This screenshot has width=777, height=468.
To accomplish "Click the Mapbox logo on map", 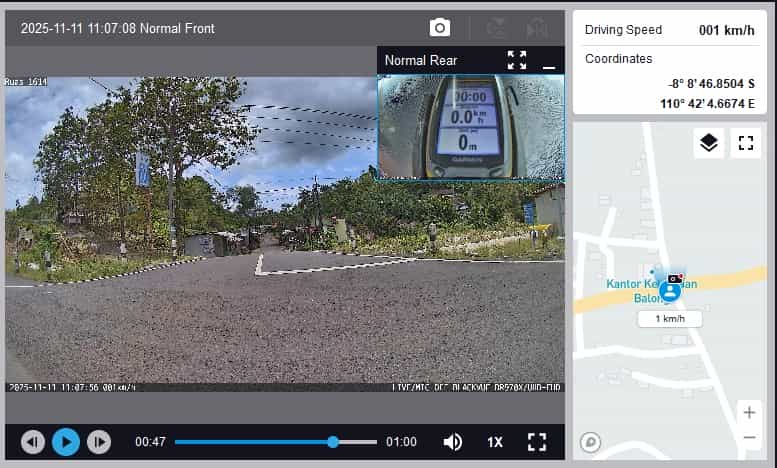I will pyautogui.click(x=591, y=441).
